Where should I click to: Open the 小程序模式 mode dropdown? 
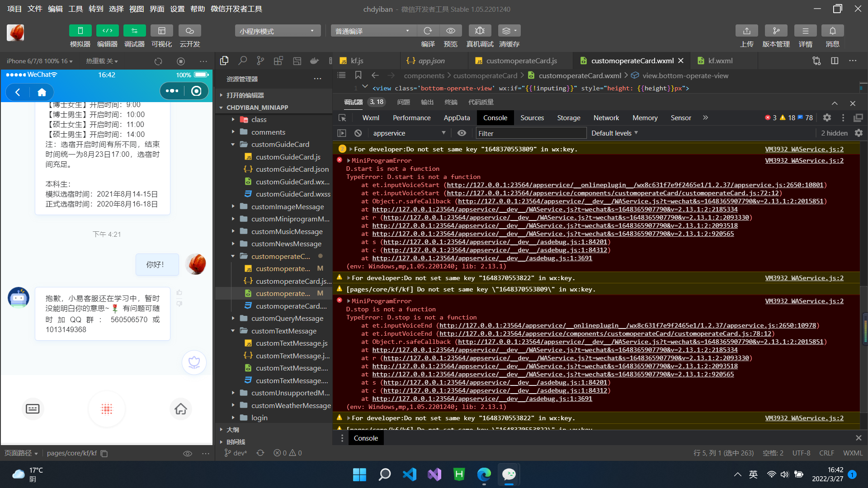tap(277, 31)
